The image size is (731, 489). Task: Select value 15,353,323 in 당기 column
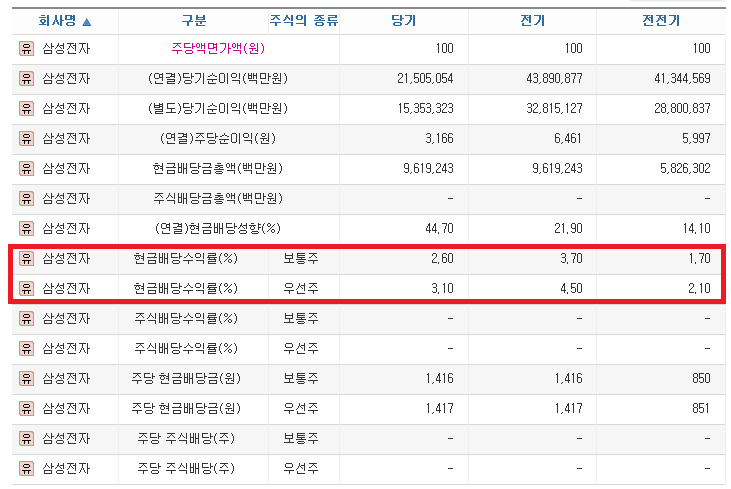point(425,108)
